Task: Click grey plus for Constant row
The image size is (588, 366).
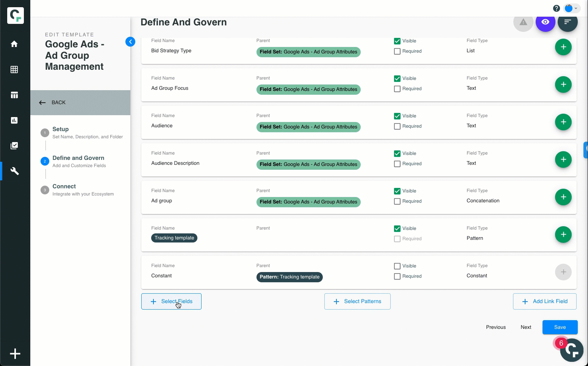Action: click(563, 272)
